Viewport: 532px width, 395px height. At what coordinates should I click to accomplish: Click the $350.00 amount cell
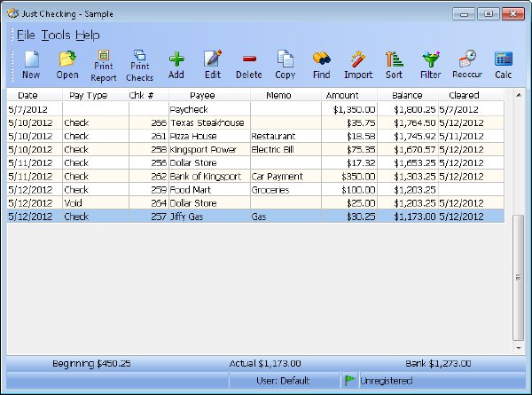click(x=349, y=177)
